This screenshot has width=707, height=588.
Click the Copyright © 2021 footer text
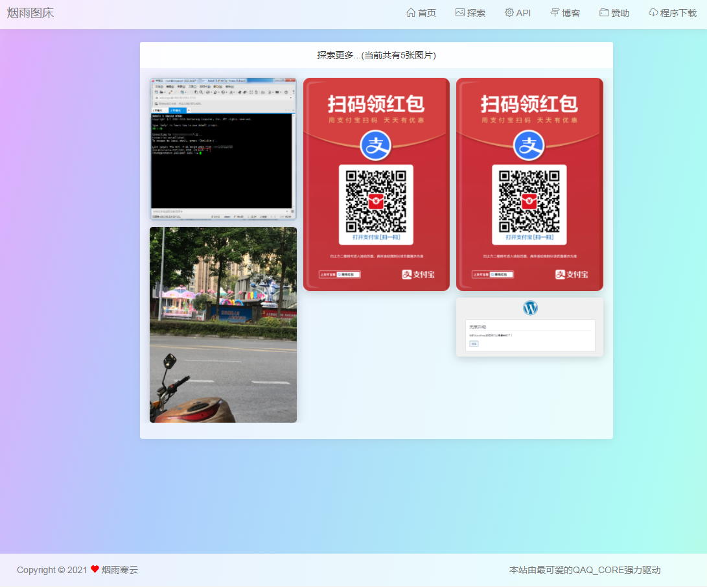[52, 570]
